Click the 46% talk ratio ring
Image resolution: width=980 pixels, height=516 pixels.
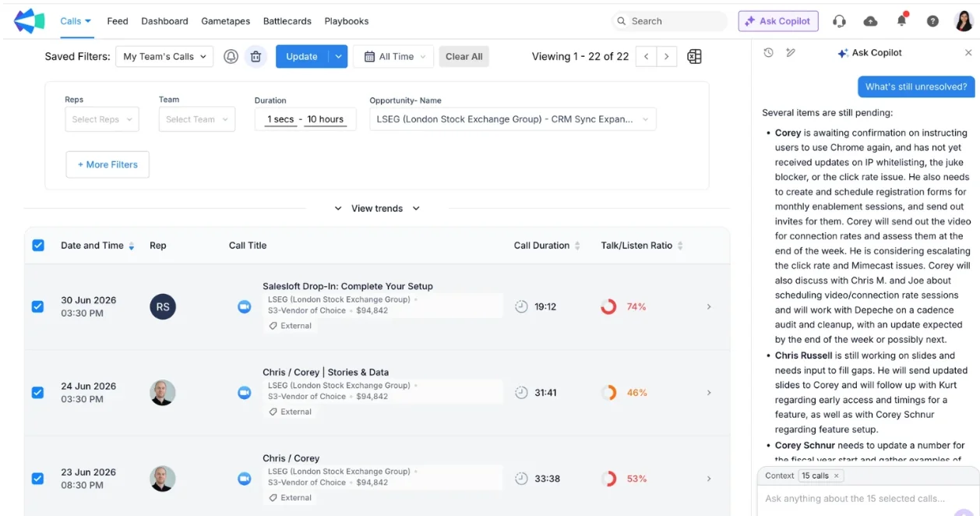coord(608,393)
